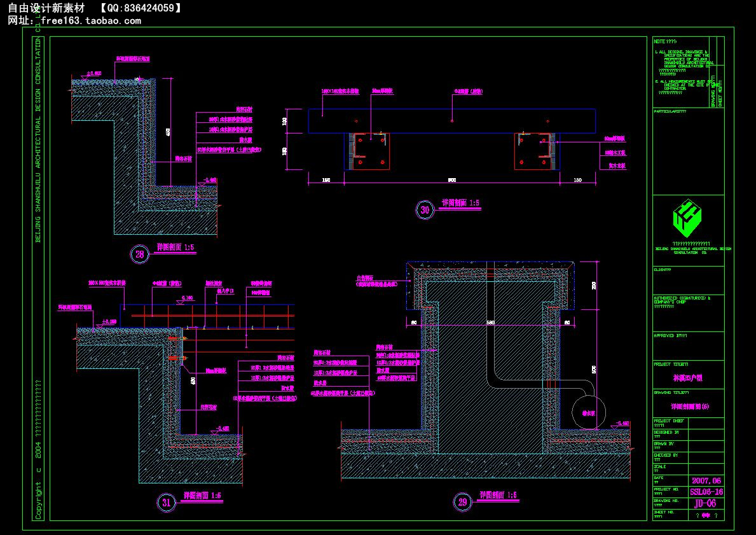The width and height of the screenshot is (756, 535).
Task: Click the "AUTHORIZED SIGNATURE(S)" label
Action: pyautogui.click(x=681, y=298)
